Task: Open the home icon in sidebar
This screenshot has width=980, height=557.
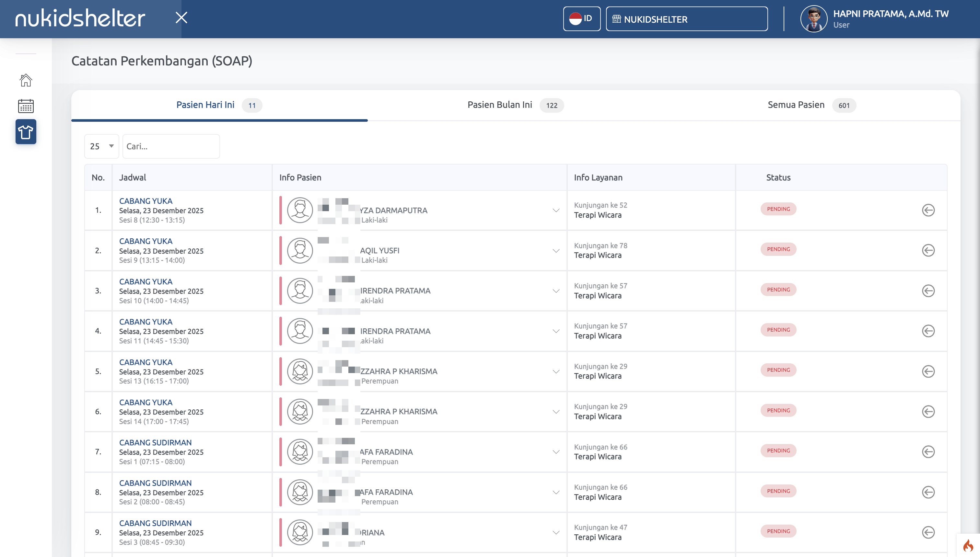Action: coord(26,80)
